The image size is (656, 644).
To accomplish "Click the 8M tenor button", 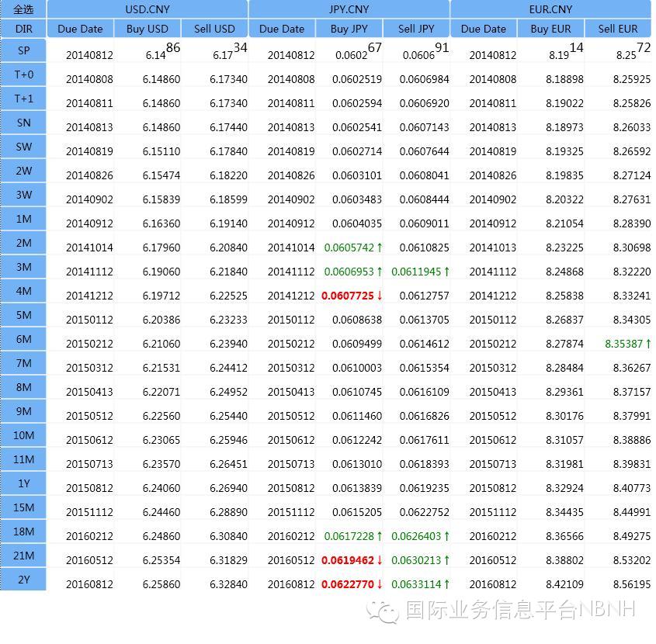I will pyautogui.click(x=23, y=387).
